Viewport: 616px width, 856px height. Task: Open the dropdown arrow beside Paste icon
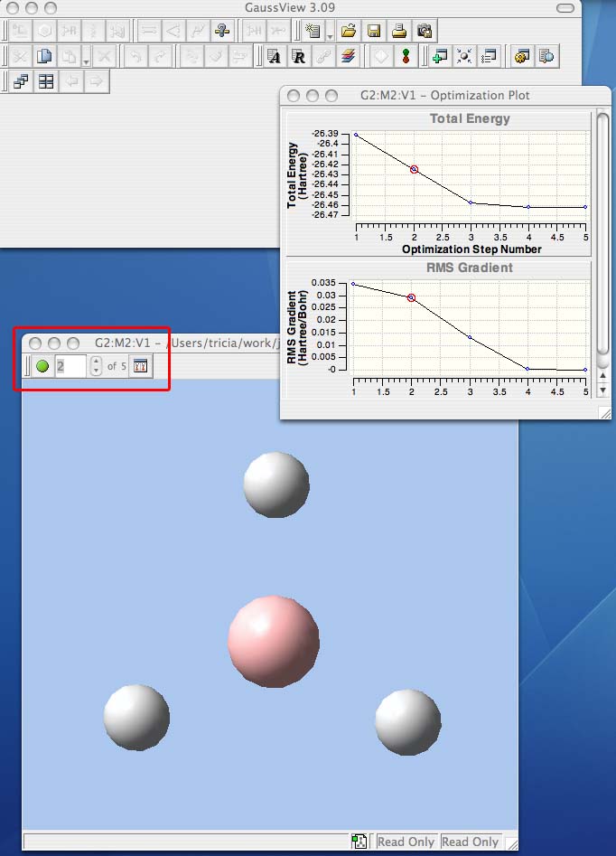point(85,60)
